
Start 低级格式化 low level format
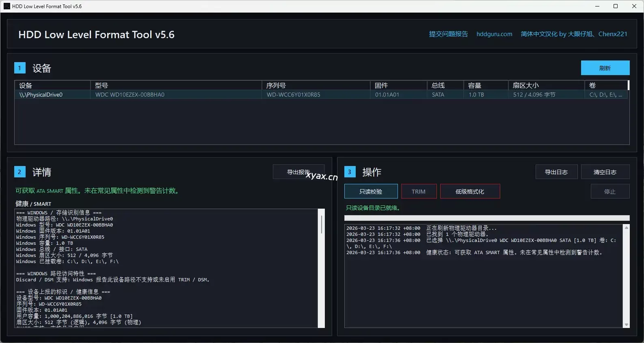tap(470, 191)
